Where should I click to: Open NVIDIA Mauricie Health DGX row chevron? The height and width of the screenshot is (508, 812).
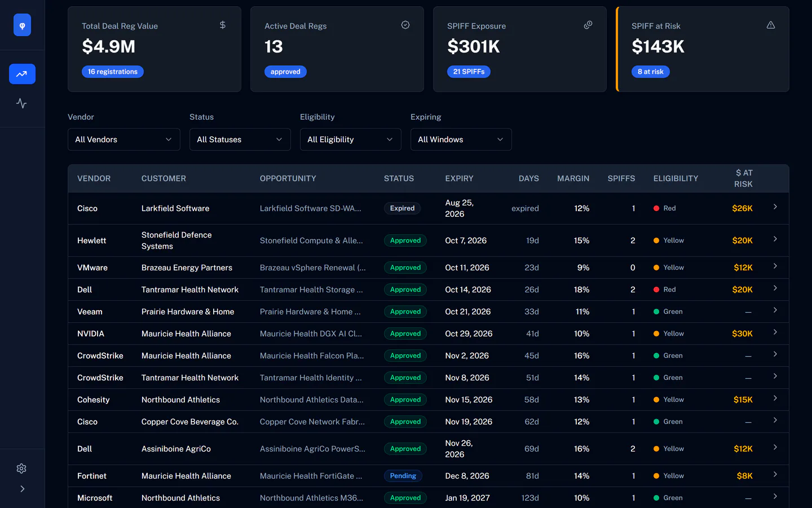click(x=775, y=332)
